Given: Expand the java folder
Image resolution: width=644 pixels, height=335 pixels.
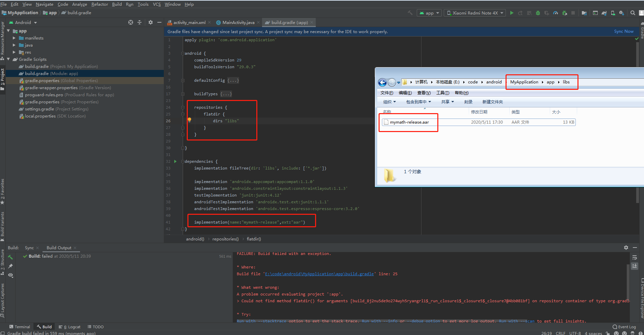Looking at the screenshot, I should [14, 45].
